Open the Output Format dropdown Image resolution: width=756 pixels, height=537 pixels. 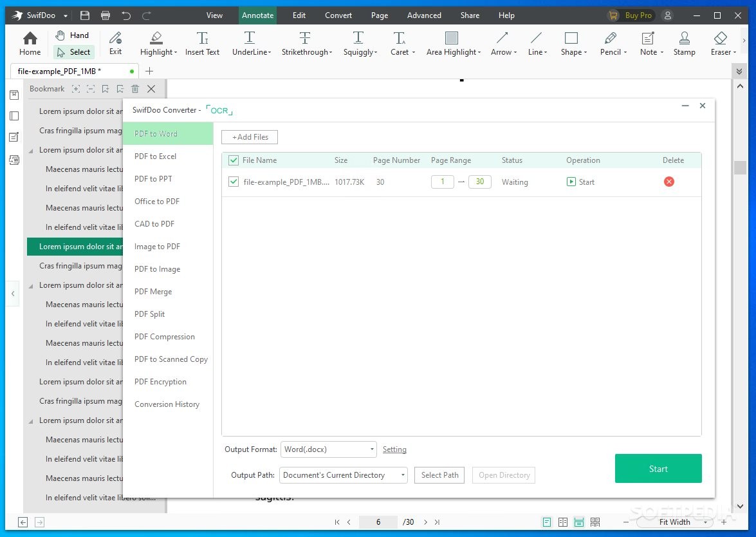(328, 449)
